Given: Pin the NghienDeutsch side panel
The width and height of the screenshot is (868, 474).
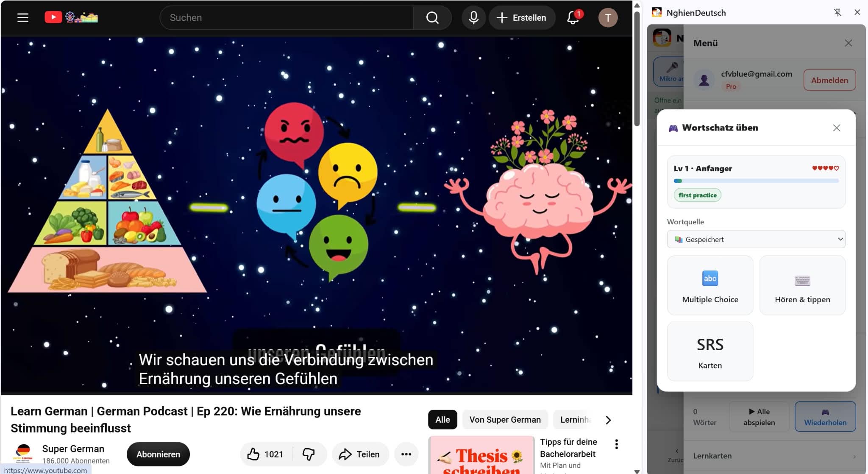Looking at the screenshot, I should pyautogui.click(x=837, y=12).
